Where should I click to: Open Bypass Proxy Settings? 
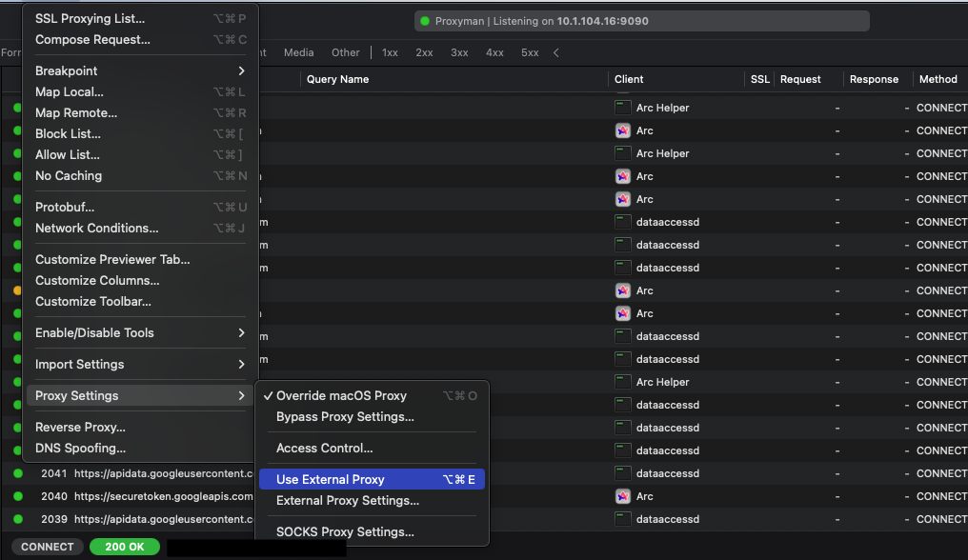click(x=372, y=417)
